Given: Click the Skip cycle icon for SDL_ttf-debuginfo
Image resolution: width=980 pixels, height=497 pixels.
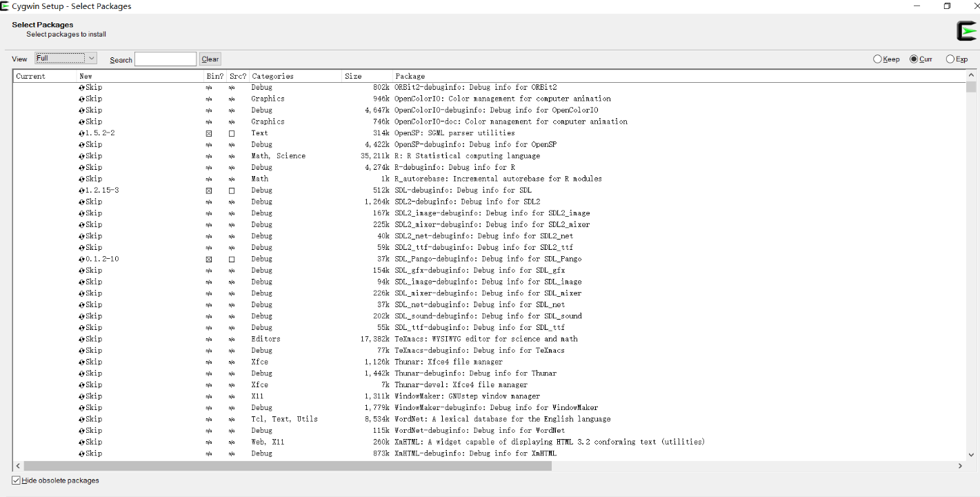Looking at the screenshot, I should click(82, 328).
